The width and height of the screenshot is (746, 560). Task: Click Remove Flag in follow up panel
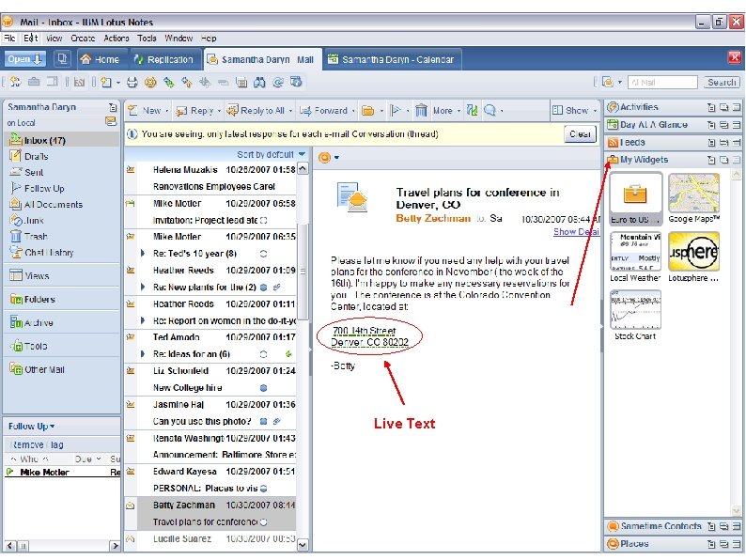[37, 444]
